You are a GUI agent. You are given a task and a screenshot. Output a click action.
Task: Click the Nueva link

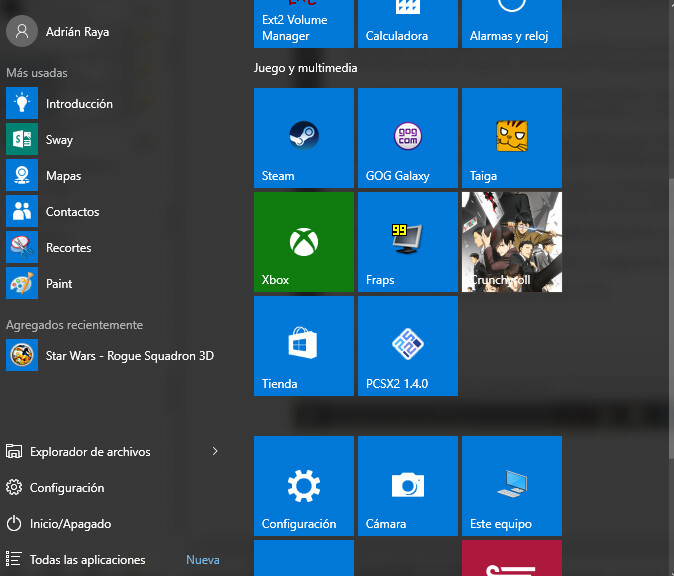(202, 560)
